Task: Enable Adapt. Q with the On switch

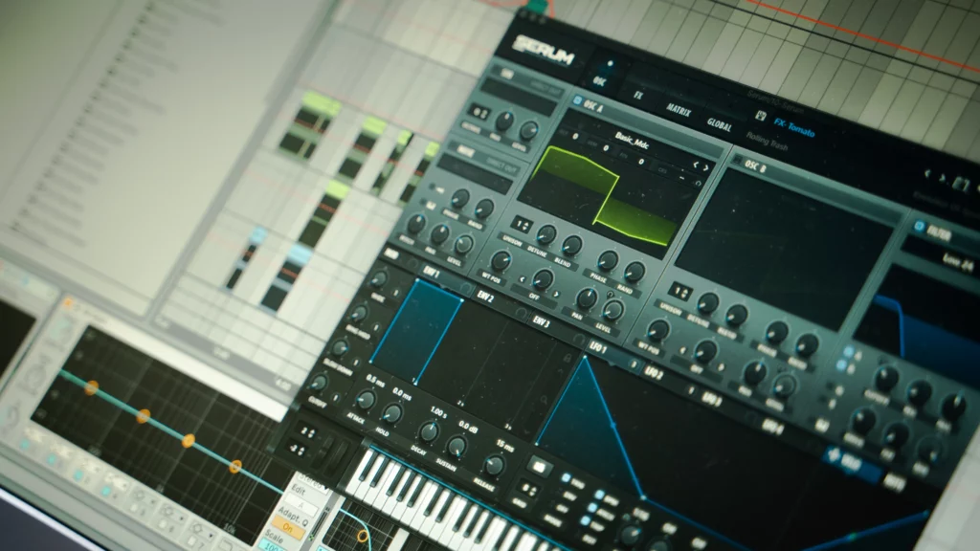Action: (288, 527)
